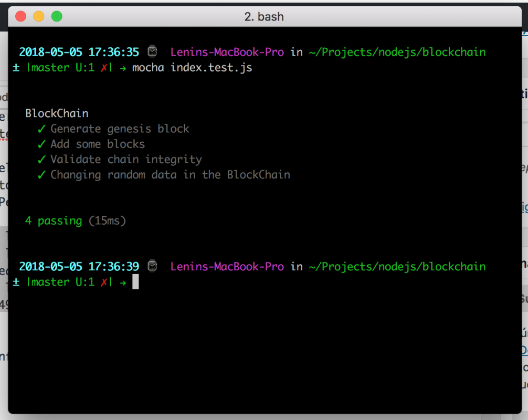Click the watch icon after the 17:36:39 timestamp

tap(152, 266)
